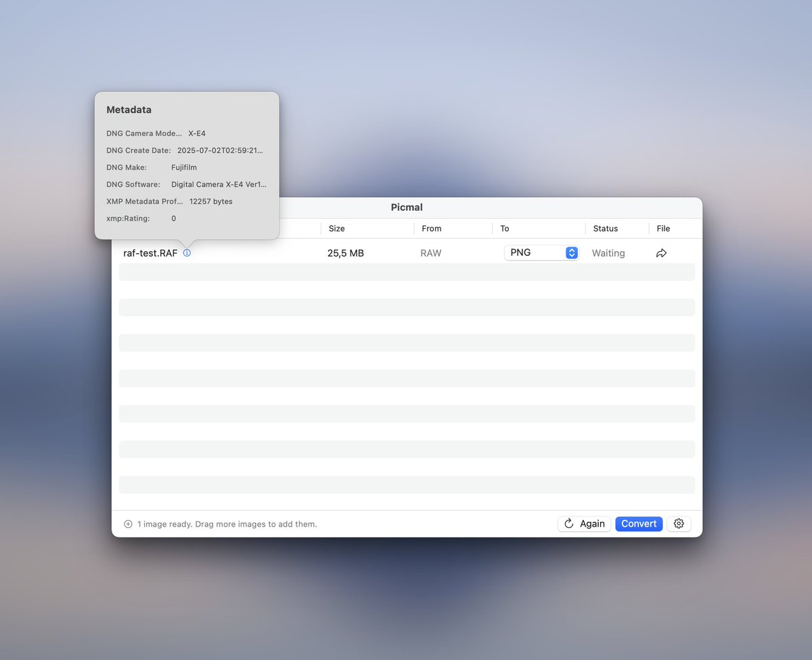
Task: Click the RAW source format cell
Action: pyautogui.click(x=431, y=252)
